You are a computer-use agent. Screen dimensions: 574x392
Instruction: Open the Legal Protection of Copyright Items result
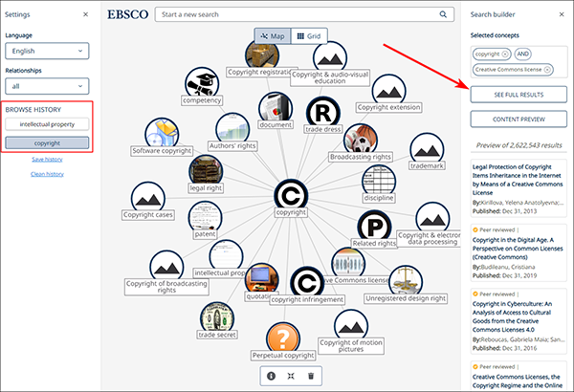point(518,180)
